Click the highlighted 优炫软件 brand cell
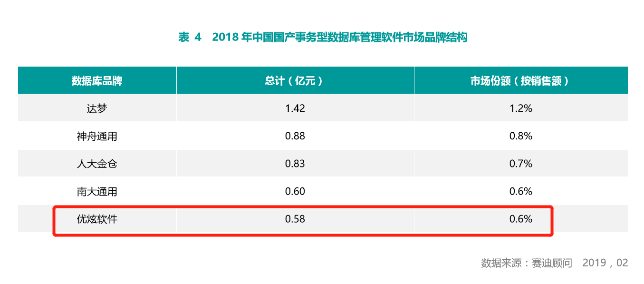Image resolution: width=644 pixels, height=284 pixels. pyautogui.click(x=97, y=219)
